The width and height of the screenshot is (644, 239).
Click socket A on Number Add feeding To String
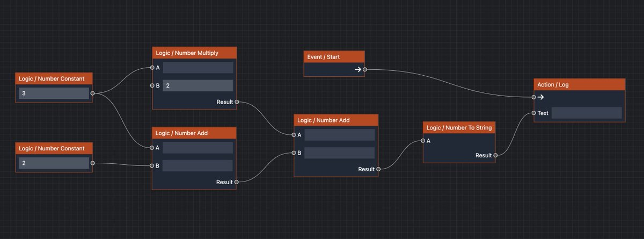(x=294, y=135)
